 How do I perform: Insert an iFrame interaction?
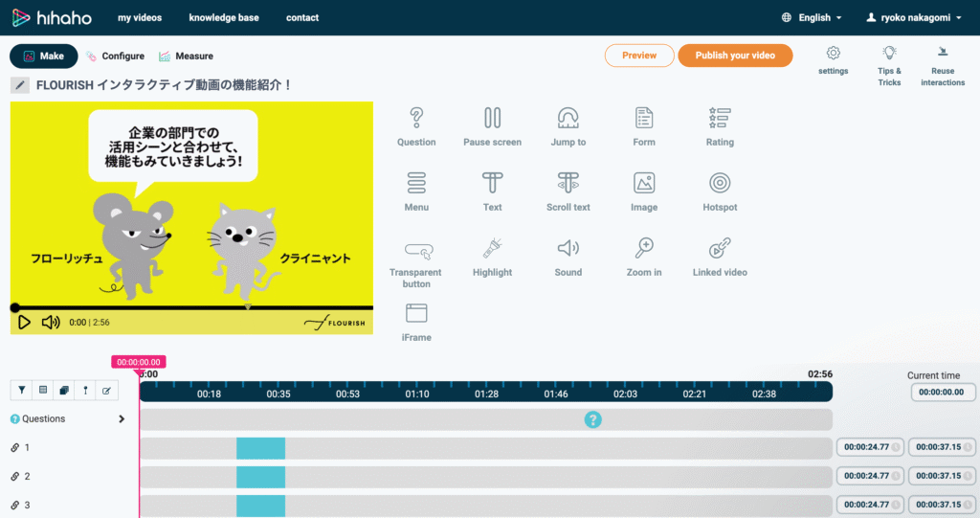[x=416, y=322]
